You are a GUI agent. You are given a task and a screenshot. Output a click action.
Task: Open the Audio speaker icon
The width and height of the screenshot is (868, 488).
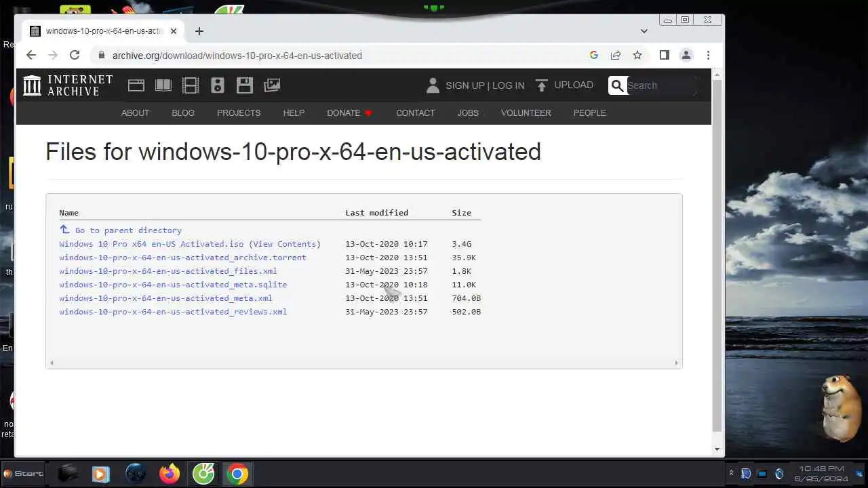[x=218, y=85]
